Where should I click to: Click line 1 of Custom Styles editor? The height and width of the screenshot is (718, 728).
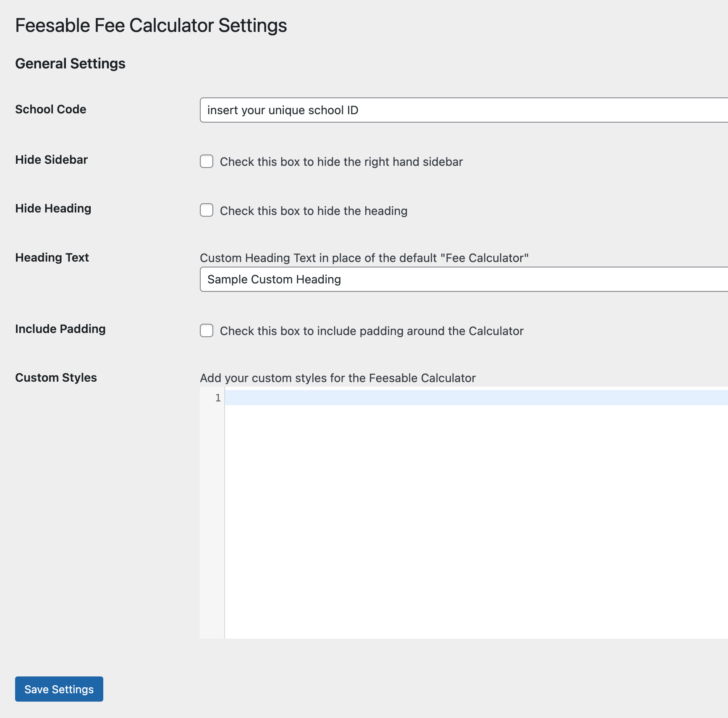pyautogui.click(x=476, y=398)
